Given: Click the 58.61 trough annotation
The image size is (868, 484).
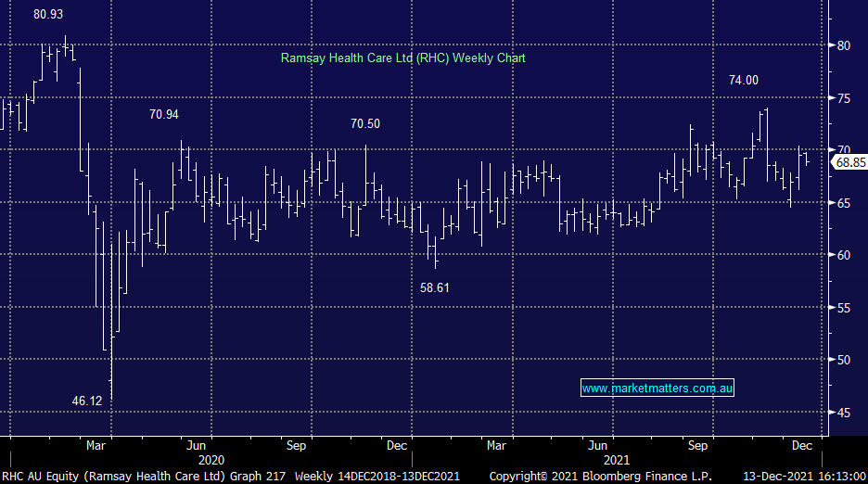Looking at the screenshot, I should tap(434, 288).
